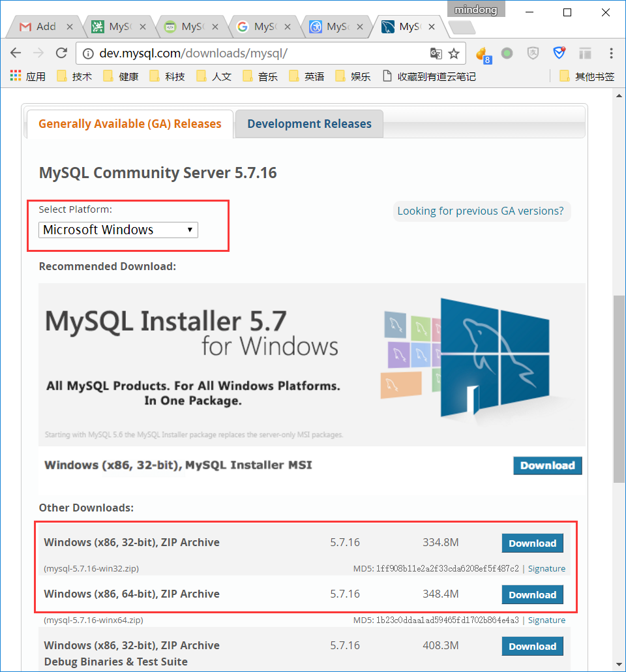
Task: Download the MySQL Installer MSI
Action: click(x=548, y=465)
